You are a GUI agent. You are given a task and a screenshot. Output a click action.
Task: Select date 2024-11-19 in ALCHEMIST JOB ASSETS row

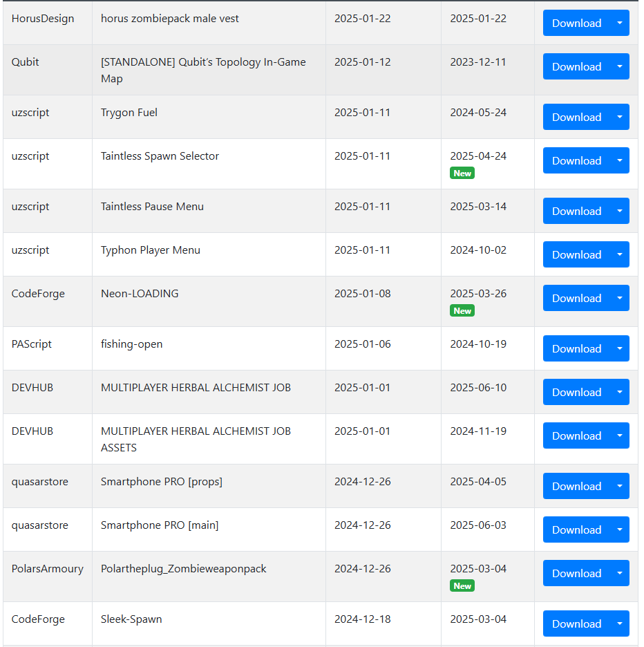(478, 431)
